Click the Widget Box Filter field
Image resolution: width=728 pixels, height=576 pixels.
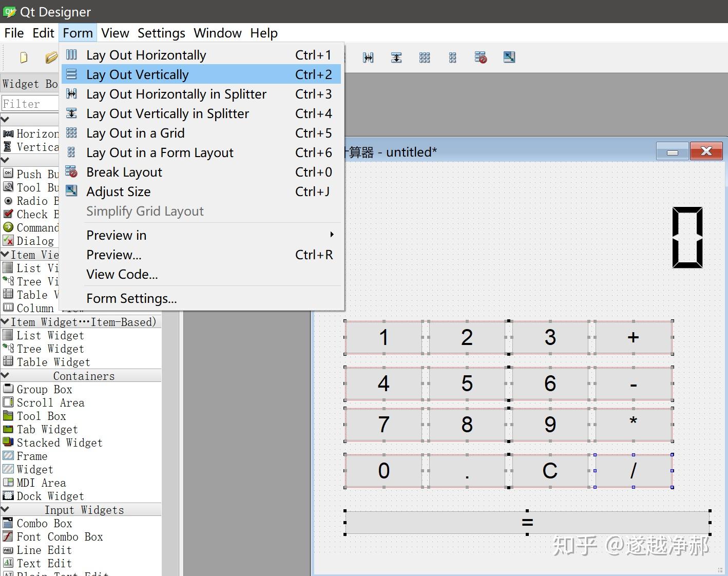point(30,104)
